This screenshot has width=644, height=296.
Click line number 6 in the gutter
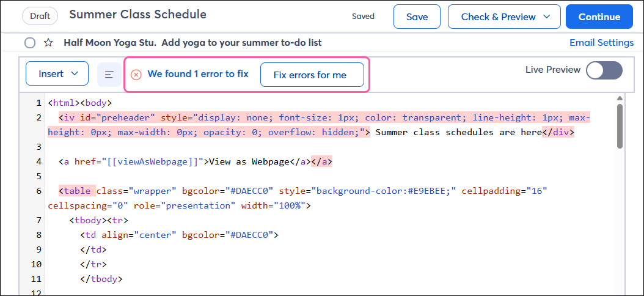(x=38, y=191)
